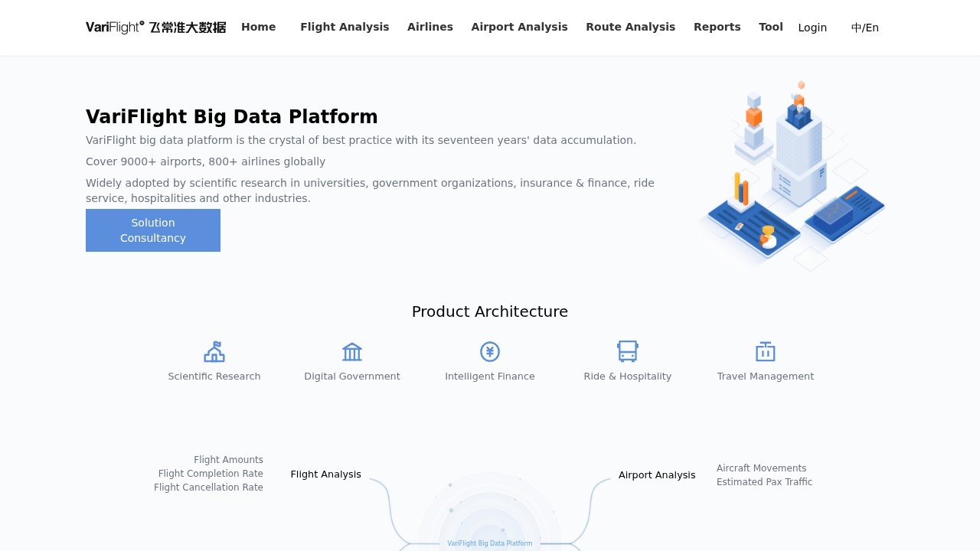Click Airport Analysis node in architecture diagram
Screen dimensions: 980x551
tap(657, 475)
